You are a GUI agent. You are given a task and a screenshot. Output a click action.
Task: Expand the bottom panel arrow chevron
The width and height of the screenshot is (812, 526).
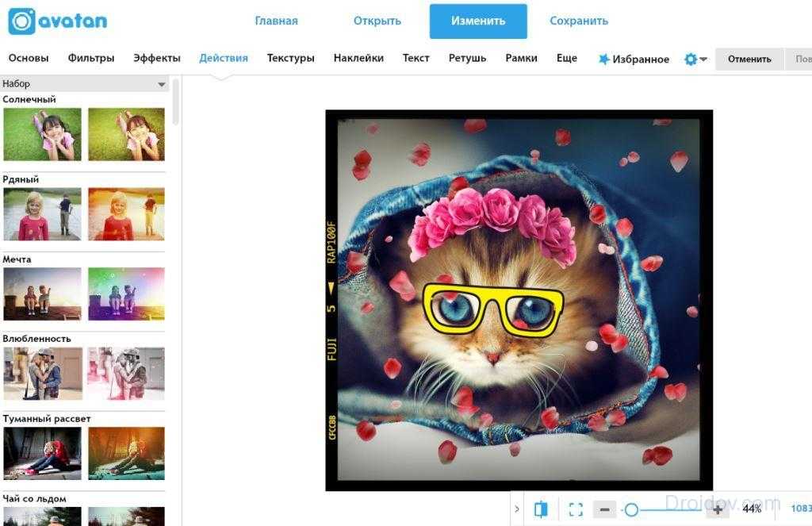click(x=518, y=509)
